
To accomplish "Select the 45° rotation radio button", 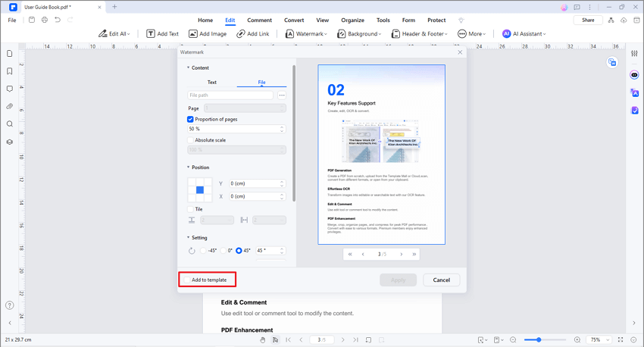I will pos(239,251).
